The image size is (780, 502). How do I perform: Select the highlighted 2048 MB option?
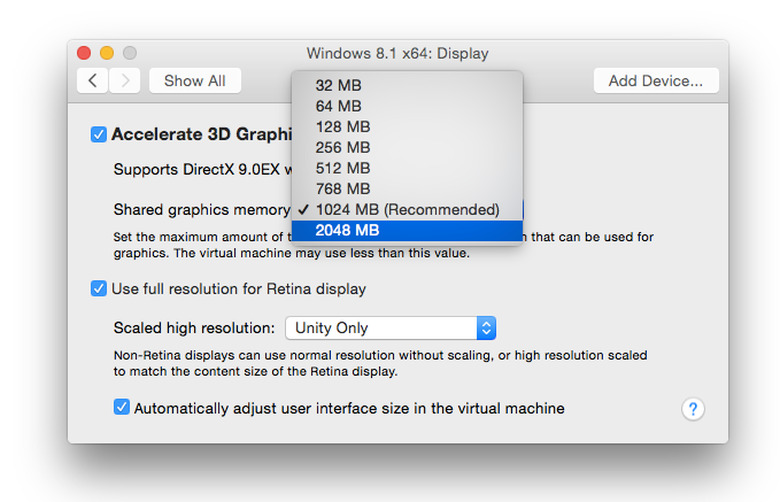407,230
